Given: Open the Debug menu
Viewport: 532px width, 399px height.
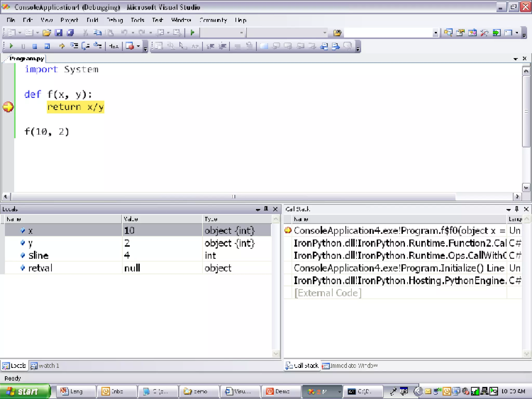Looking at the screenshot, I should (x=115, y=20).
